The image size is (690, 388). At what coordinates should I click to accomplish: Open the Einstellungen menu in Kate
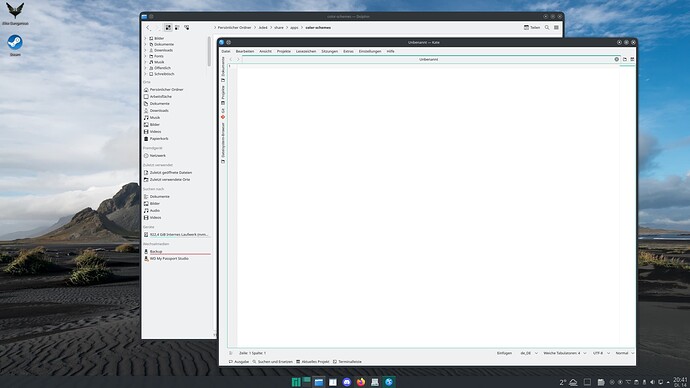point(370,51)
